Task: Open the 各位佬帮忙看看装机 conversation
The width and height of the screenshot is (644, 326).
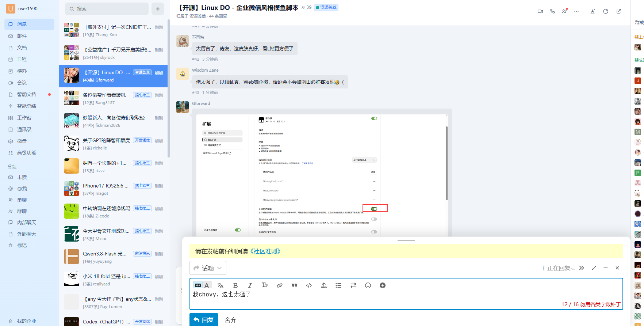Action: click(113, 99)
